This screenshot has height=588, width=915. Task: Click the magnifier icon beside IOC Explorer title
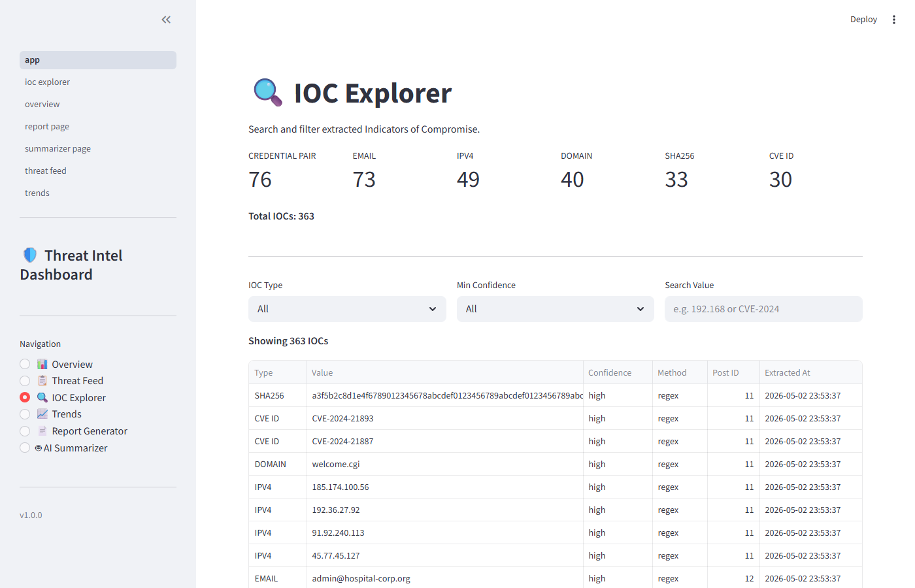pos(268,93)
